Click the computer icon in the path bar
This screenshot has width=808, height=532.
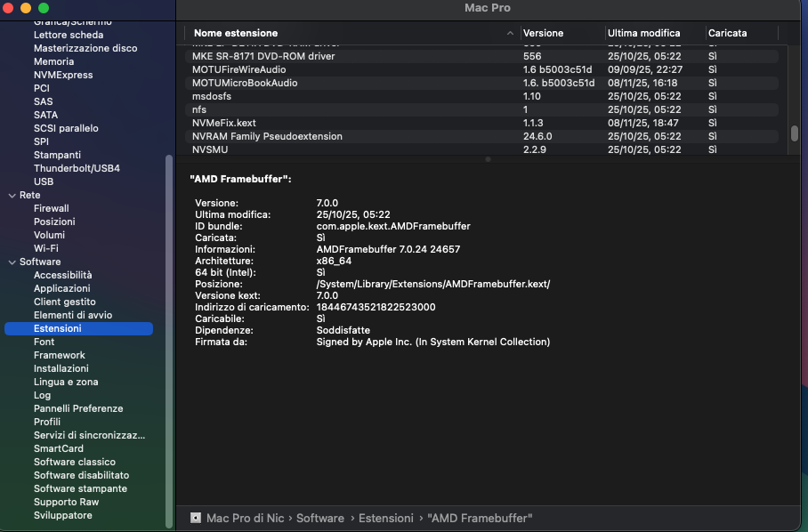tap(196, 518)
